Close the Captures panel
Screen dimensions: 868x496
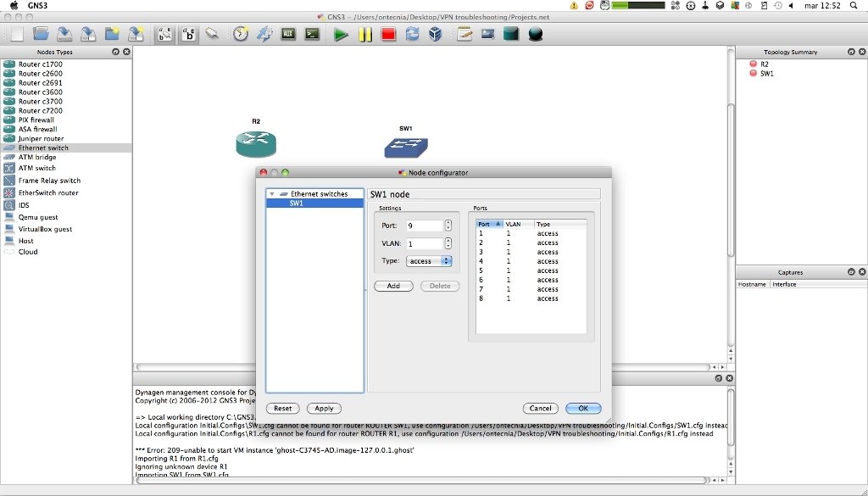tap(862, 272)
